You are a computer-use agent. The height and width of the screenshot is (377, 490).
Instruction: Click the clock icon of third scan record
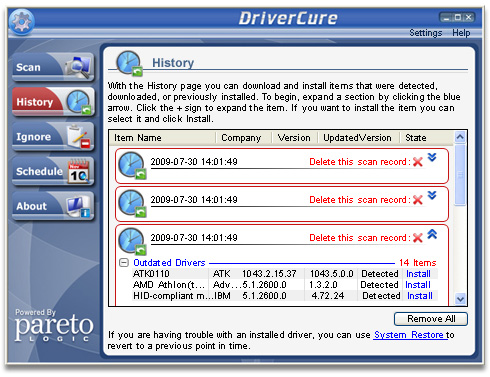pyautogui.click(x=132, y=241)
